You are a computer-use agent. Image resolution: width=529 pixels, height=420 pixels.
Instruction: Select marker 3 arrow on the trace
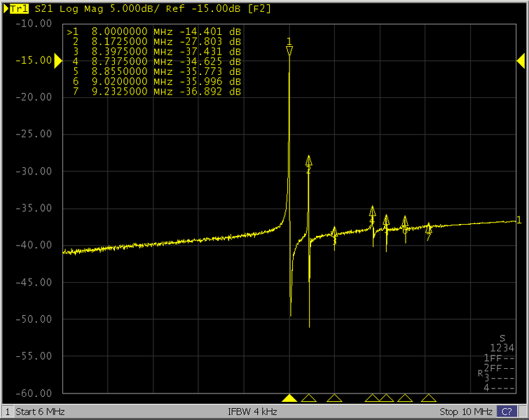(335, 233)
